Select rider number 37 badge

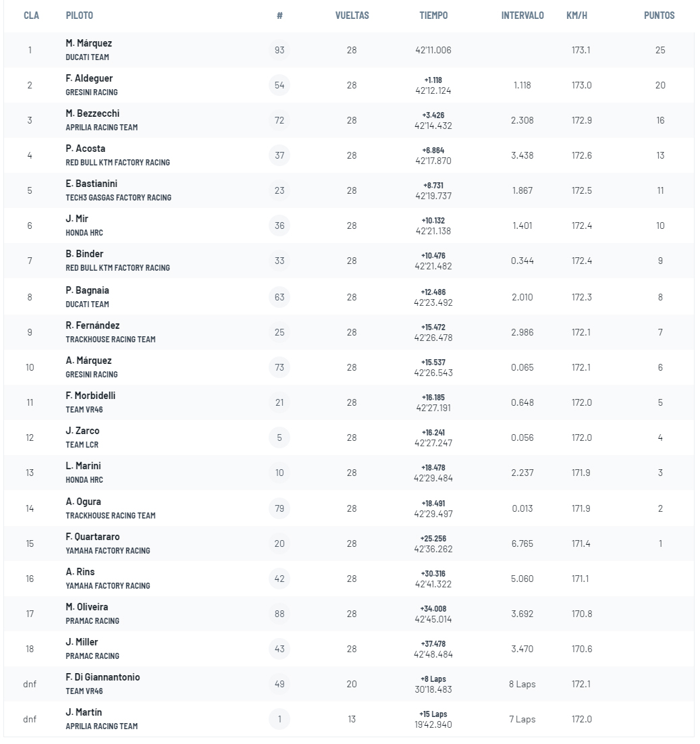[x=279, y=155]
